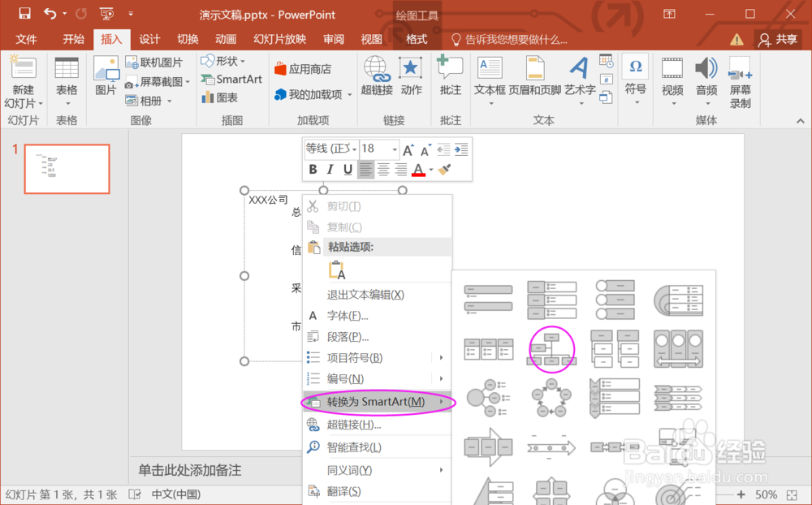
Task: Switch to the Home (开始) tab
Action: (x=73, y=39)
